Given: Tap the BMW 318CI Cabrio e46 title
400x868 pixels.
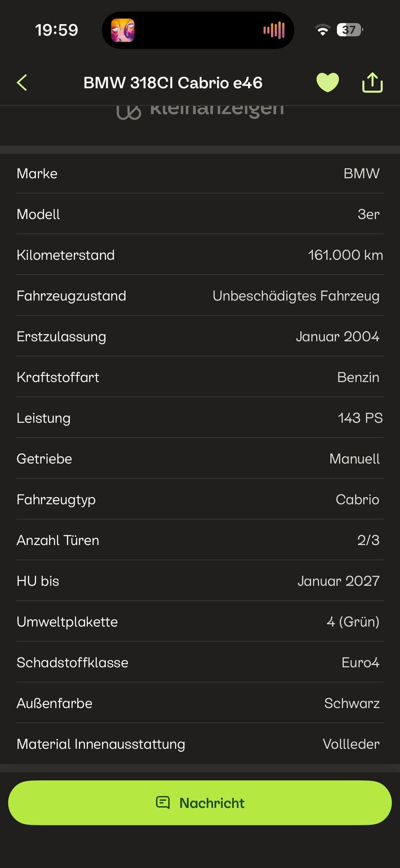Looking at the screenshot, I should point(173,83).
